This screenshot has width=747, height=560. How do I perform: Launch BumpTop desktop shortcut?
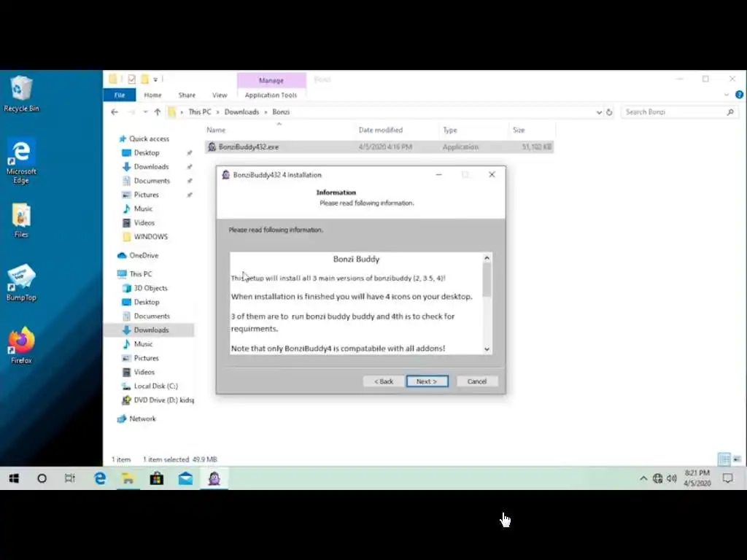[21, 282]
